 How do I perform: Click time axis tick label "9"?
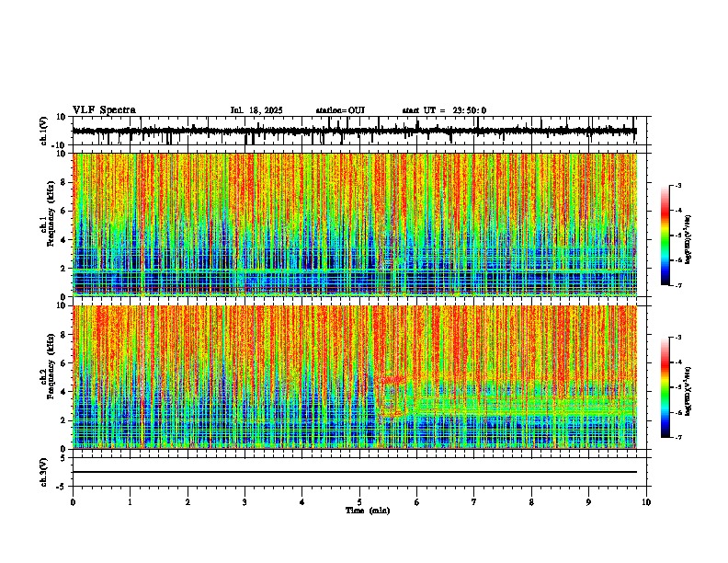click(x=588, y=502)
